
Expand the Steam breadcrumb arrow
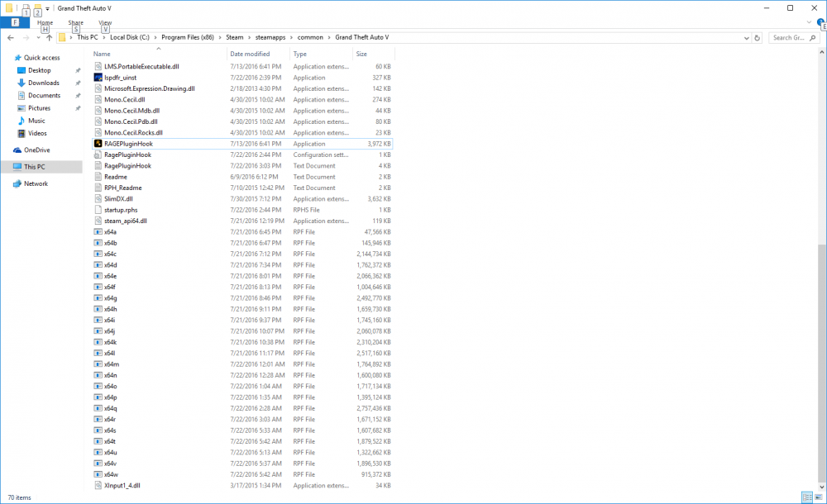[250, 37]
